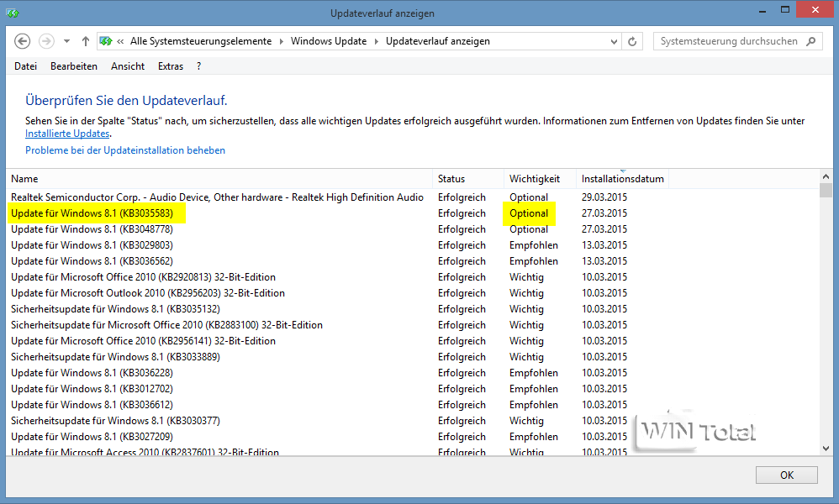
Task: Select 'Alle Systemsteuerungselemente' breadcrumb
Action: click(201, 41)
